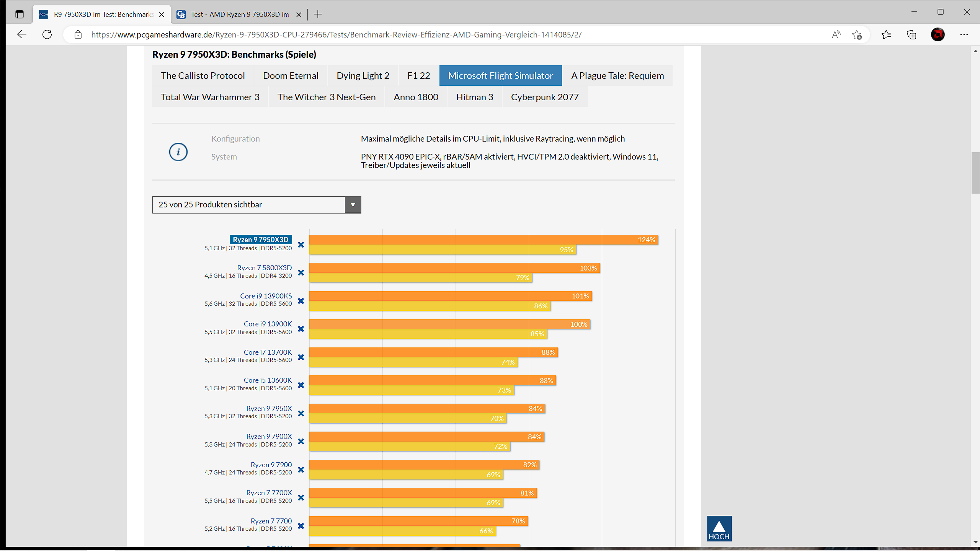Select the Doom Eternal benchmark tab
This screenshot has width=980, height=551.
point(291,75)
